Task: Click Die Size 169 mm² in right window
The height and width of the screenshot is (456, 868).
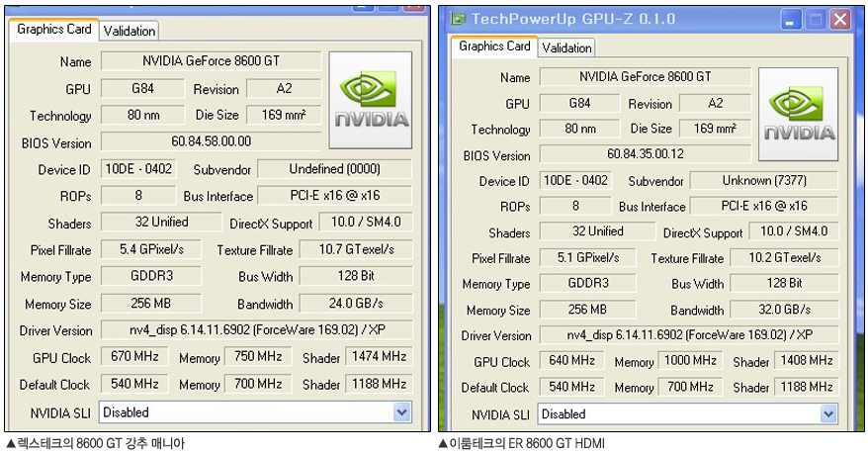Action: click(715, 129)
